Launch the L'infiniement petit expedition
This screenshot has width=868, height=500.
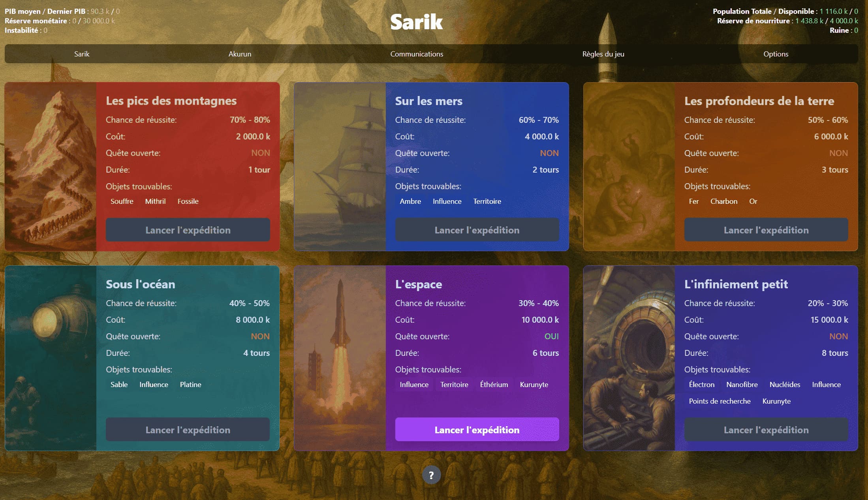766,429
